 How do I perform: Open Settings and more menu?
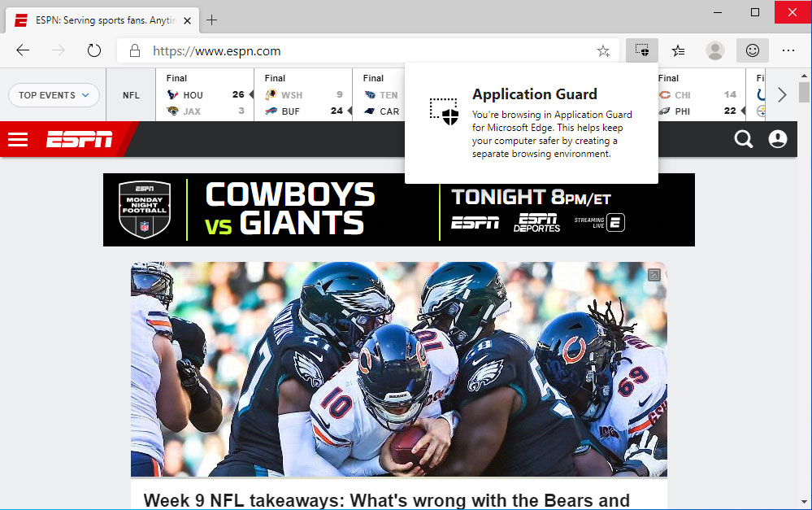[x=788, y=50]
